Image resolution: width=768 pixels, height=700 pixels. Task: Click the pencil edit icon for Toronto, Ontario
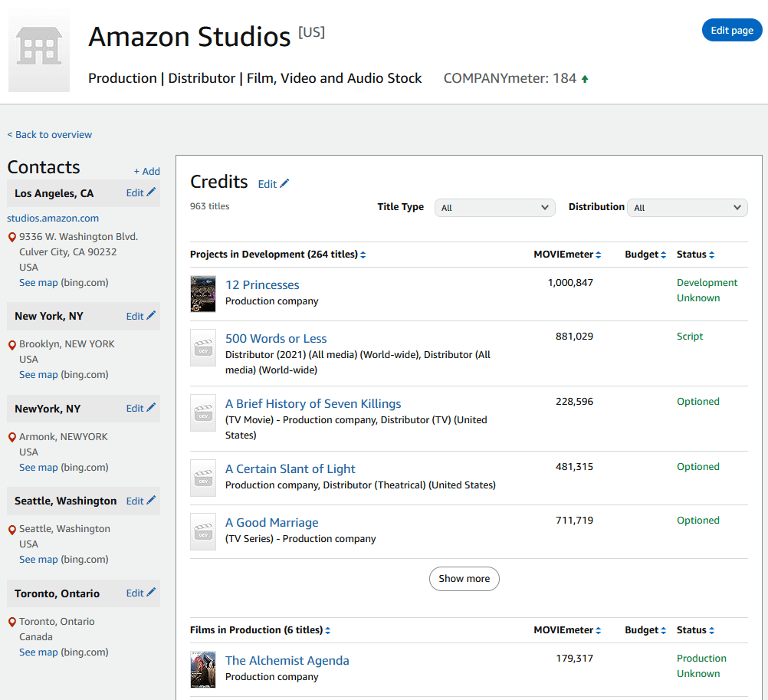click(x=151, y=593)
